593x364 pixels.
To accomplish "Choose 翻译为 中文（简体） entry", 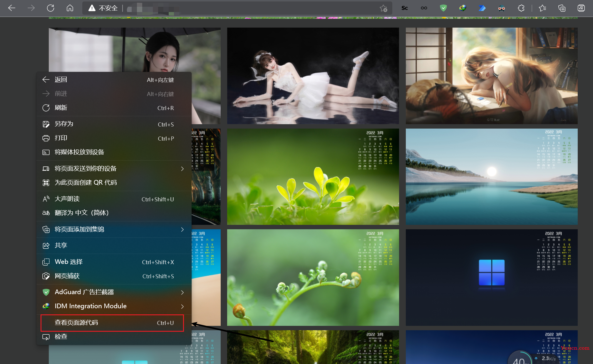I will pyautogui.click(x=114, y=213).
